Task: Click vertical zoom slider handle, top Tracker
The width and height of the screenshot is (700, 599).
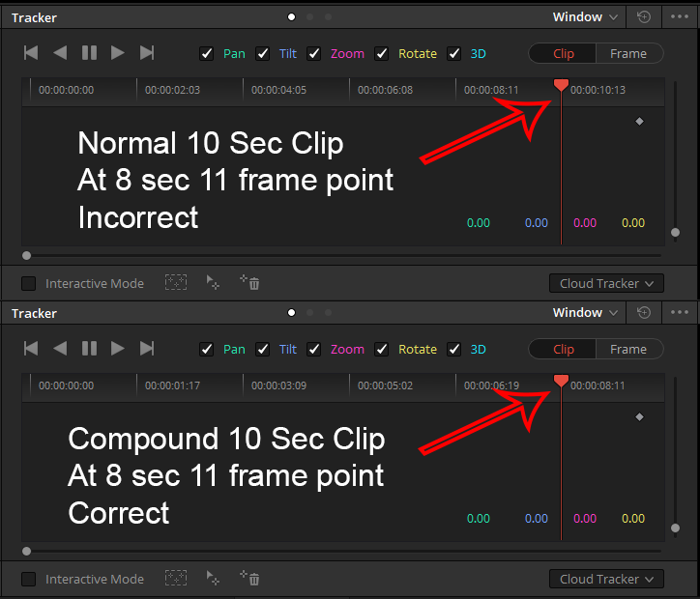Action: click(676, 233)
